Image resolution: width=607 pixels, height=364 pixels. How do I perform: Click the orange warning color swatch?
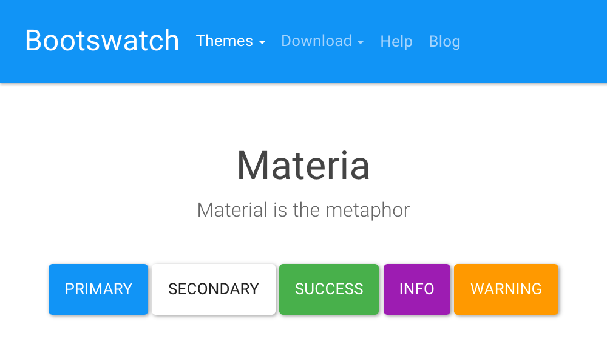click(x=506, y=289)
